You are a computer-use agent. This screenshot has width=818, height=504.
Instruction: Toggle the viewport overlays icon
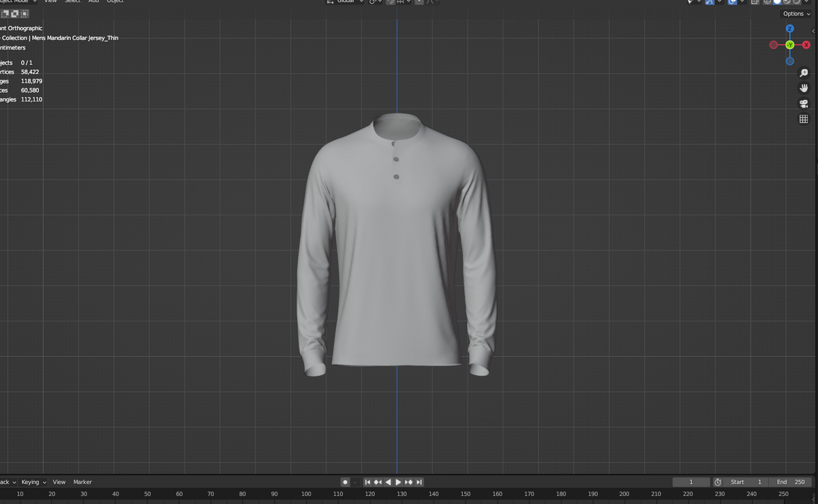(x=732, y=2)
